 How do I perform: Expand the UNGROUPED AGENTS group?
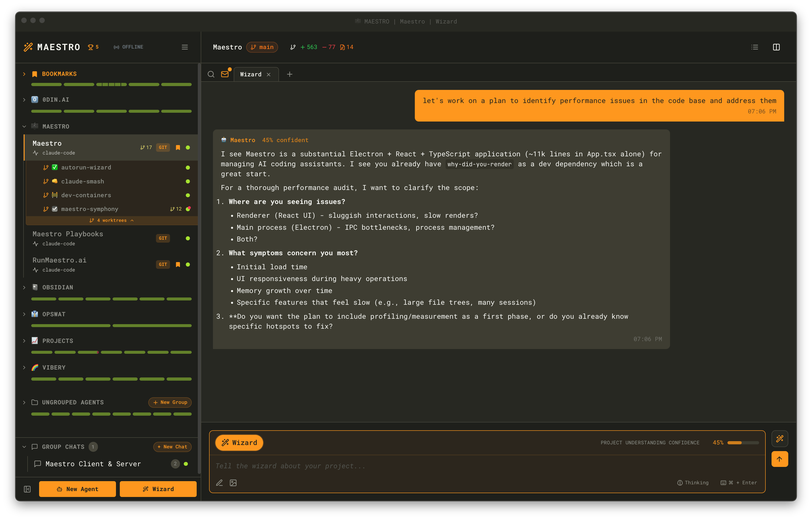(x=24, y=402)
